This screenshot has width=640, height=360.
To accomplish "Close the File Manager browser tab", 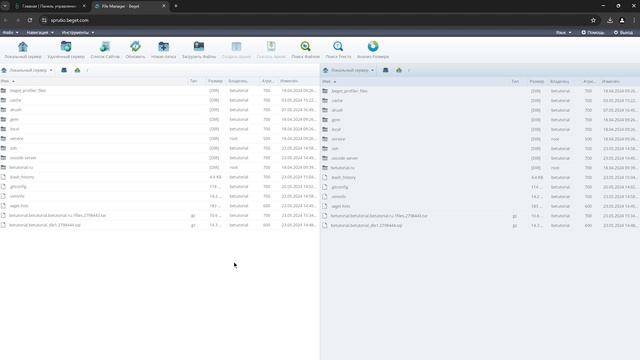I will 164,6.
